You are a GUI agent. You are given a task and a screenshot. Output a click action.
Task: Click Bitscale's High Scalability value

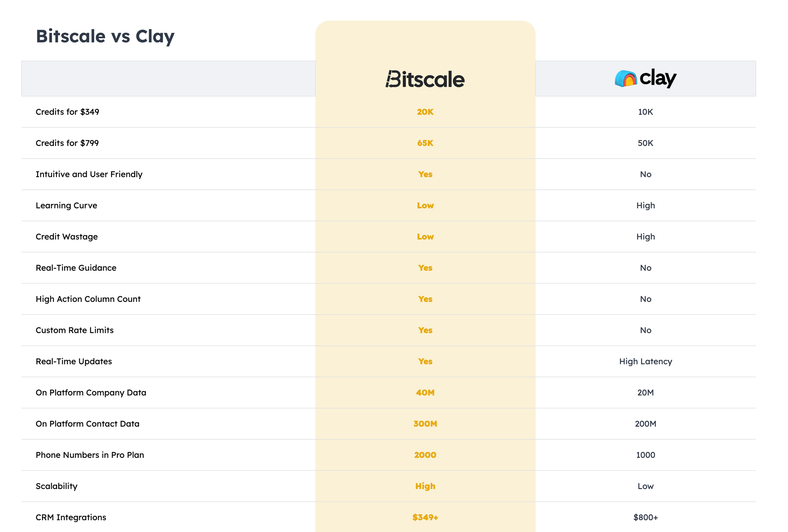425,486
